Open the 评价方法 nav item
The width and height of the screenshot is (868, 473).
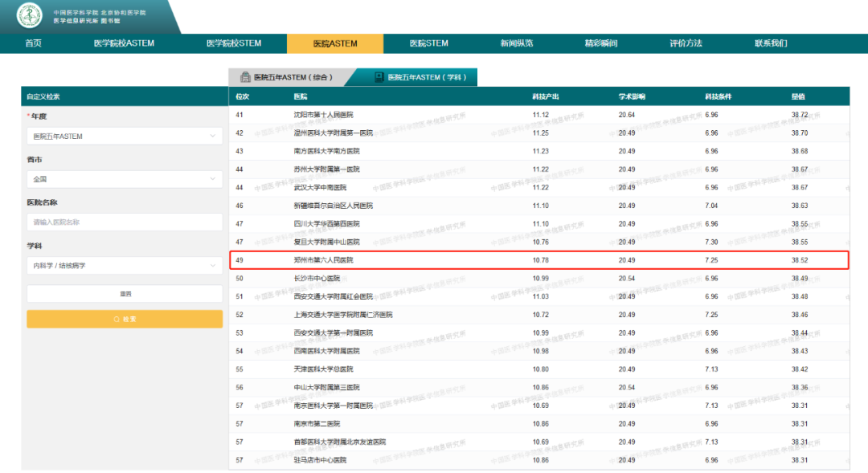(x=686, y=43)
